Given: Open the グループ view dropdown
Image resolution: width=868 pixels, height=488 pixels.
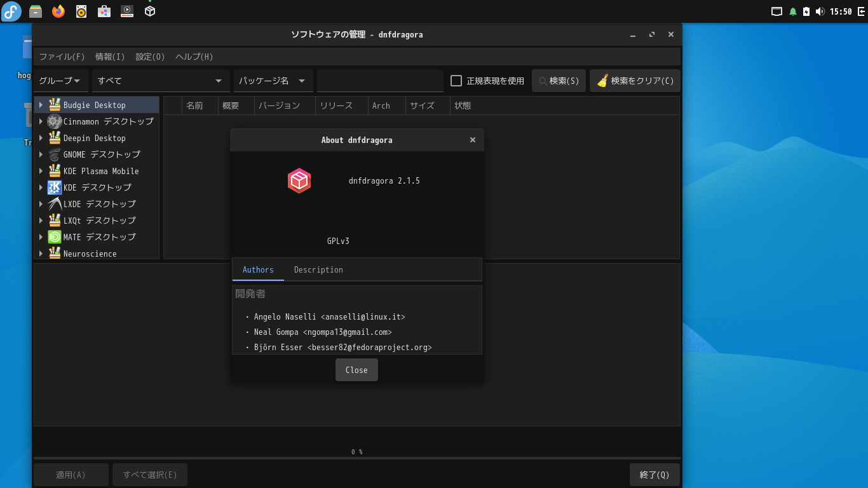Looking at the screenshot, I should pos(60,81).
